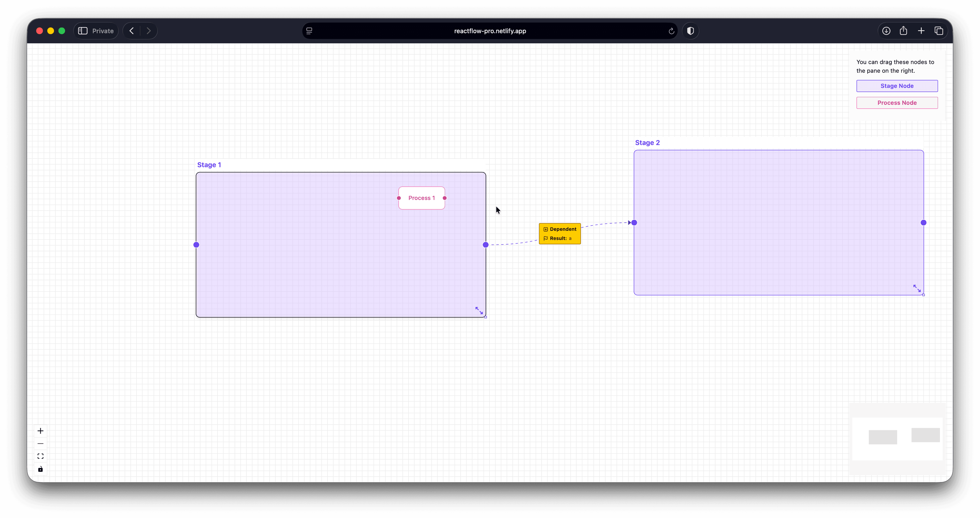This screenshot has height=518, width=980.
Task: Click the page settings icon in address bar
Action: [309, 31]
